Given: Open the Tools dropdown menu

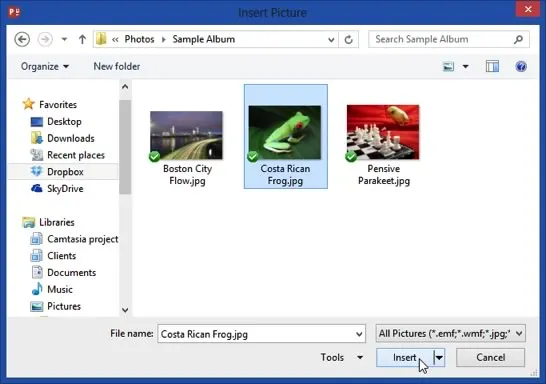Looking at the screenshot, I should tap(342, 357).
